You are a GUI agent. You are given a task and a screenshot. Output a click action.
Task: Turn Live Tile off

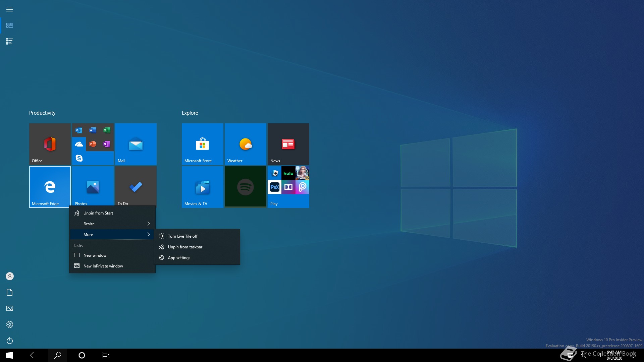[x=197, y=236]
